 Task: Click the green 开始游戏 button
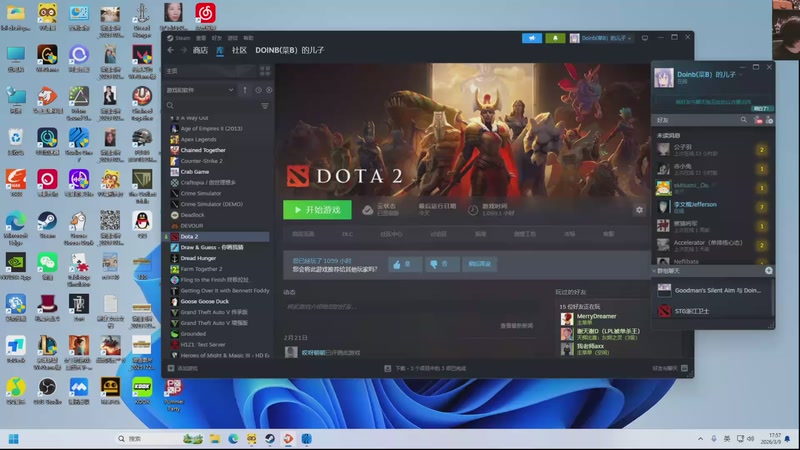click(317, 210)
